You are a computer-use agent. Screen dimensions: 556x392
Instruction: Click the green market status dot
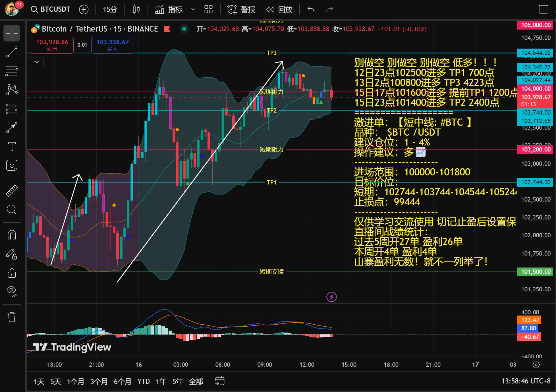[184, 29]
